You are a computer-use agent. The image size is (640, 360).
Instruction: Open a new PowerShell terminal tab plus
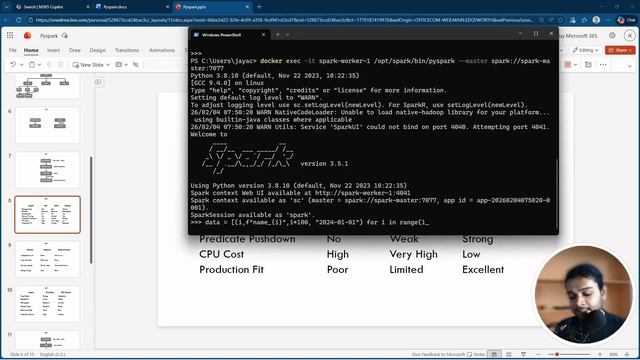[278, 35]
